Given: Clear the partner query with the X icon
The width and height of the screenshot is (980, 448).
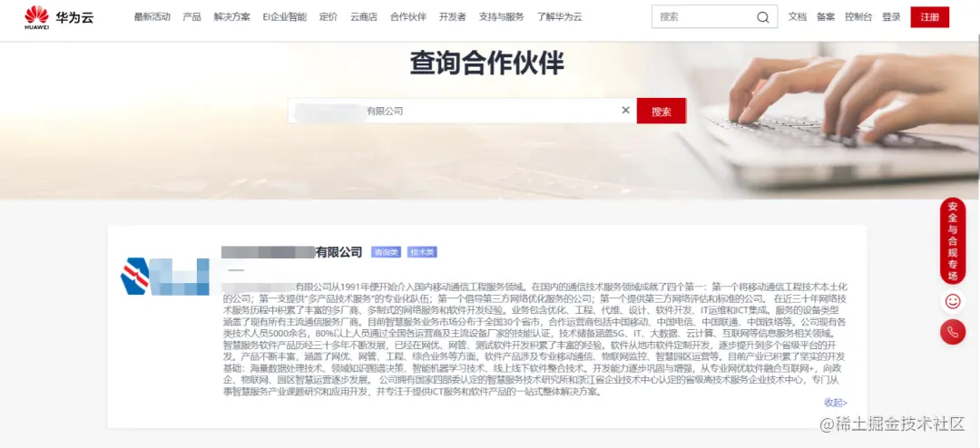Looking at the screenshot, I should 625,111.
